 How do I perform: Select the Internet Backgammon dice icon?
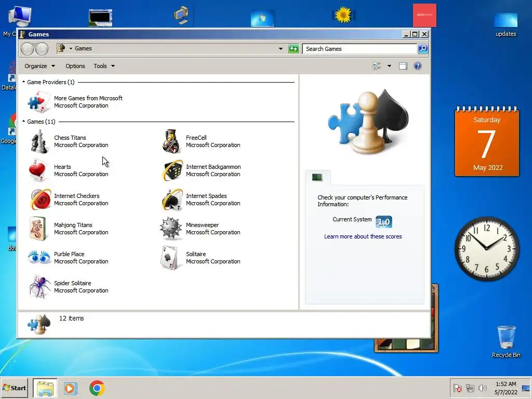[x=172, y=170]
